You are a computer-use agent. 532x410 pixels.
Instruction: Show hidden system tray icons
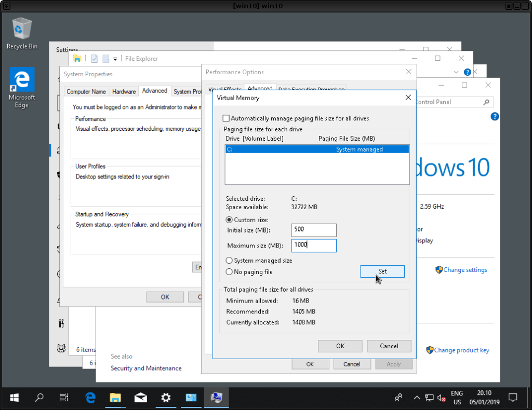417,398
